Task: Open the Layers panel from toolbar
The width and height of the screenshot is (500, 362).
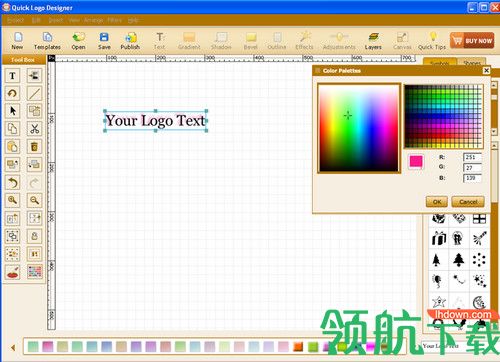Action: coord(373,41)
